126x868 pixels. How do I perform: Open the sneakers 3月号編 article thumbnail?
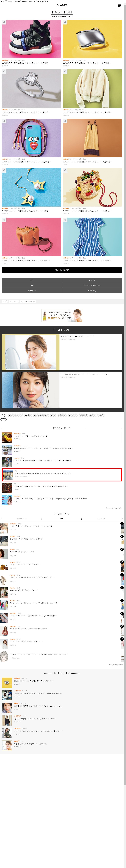pyautogui.click(x=31, y=39)
